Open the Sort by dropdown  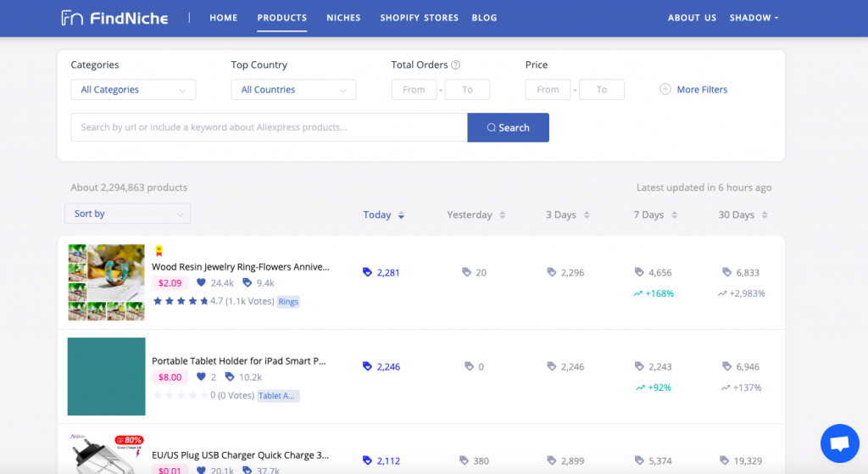(127, 214)
